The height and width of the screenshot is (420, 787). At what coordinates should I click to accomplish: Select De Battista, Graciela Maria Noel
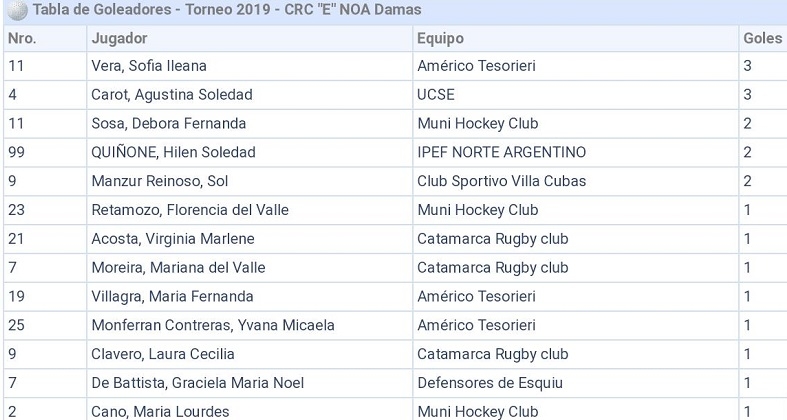tap(197, 383)
